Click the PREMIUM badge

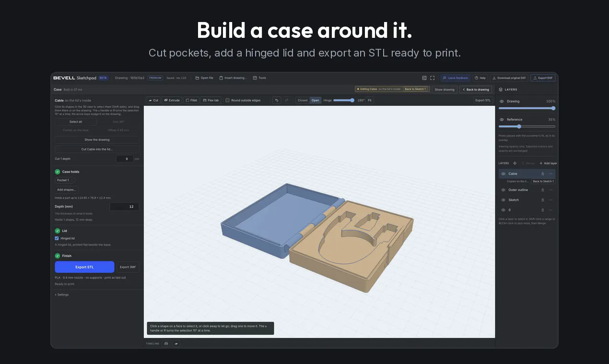(155, 78)
